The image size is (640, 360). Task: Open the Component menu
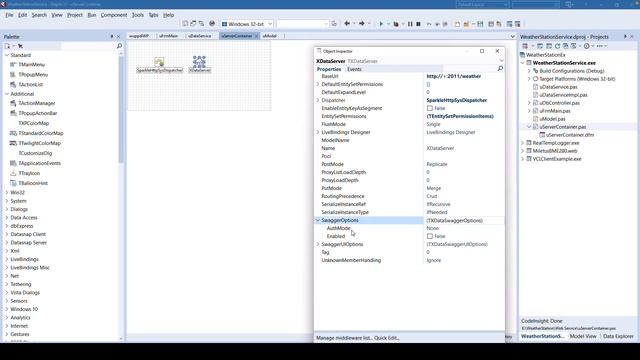(114, 15)
